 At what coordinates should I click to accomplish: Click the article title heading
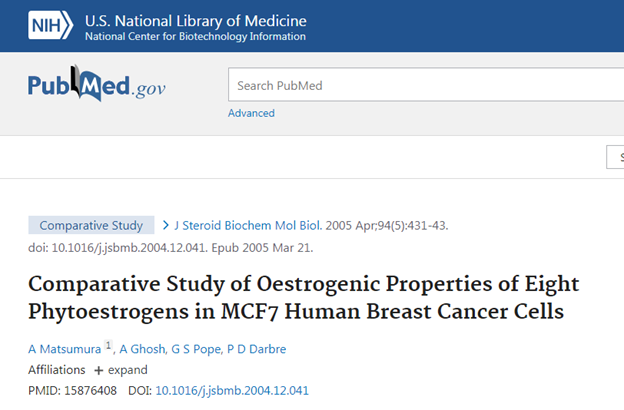[304, 297]
